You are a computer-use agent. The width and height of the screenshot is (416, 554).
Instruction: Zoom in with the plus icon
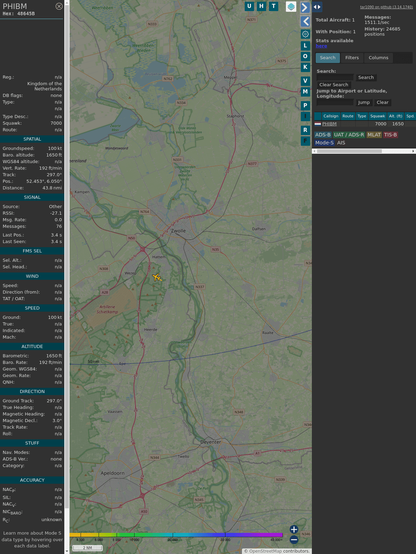(x=294, y=529)
